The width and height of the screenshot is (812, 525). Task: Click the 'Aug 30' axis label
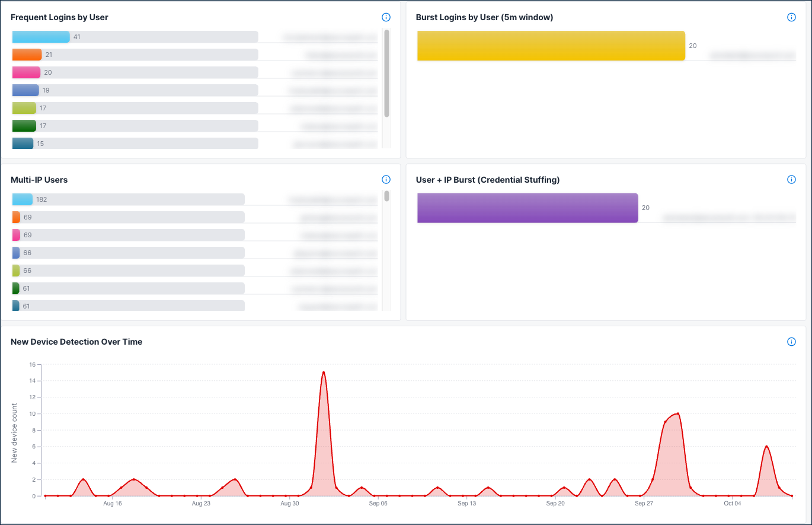click(x=290, y=504)
